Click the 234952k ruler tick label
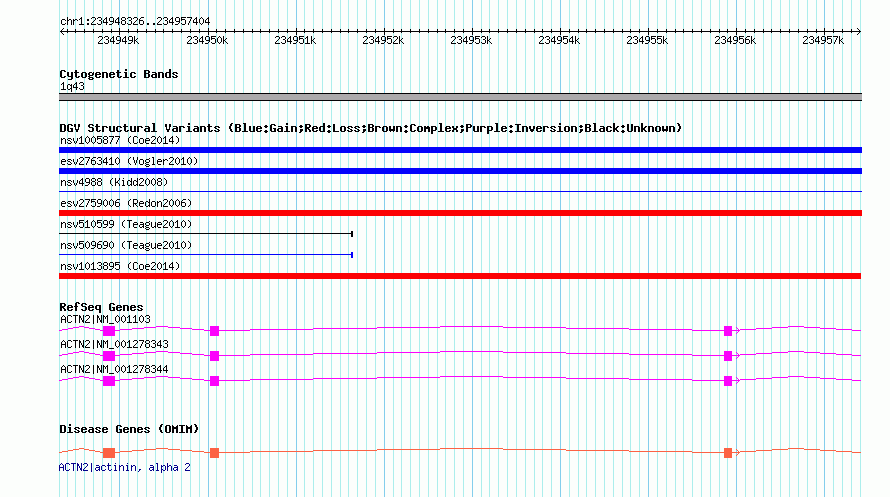Screen dimensions: 890x497 click(x=383, y=41)
